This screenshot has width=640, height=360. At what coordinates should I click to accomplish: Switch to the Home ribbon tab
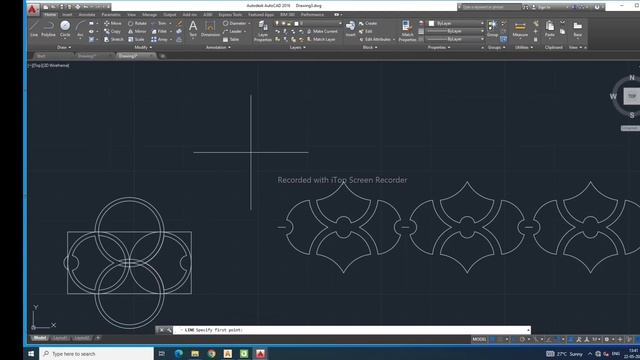tap(50, 15)
